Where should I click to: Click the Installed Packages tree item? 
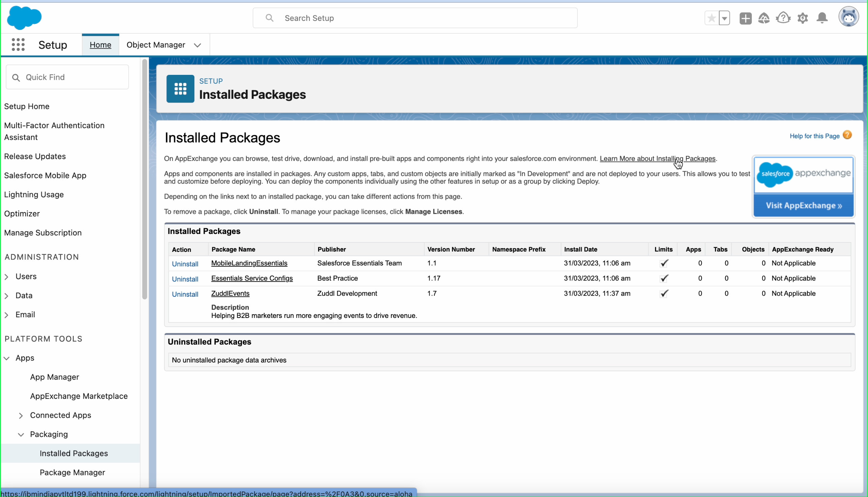(74, 453)
